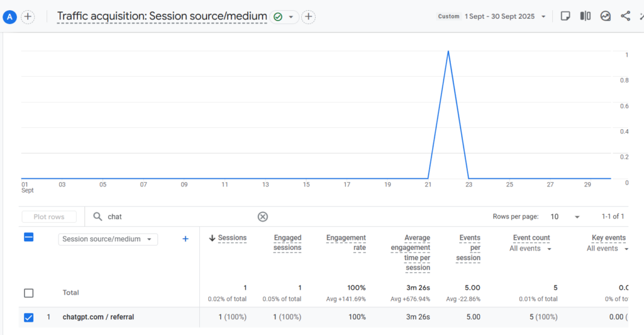Add a comparison with the plus icon beside the A badge
The image size is (644, 335).
[28, 17]
